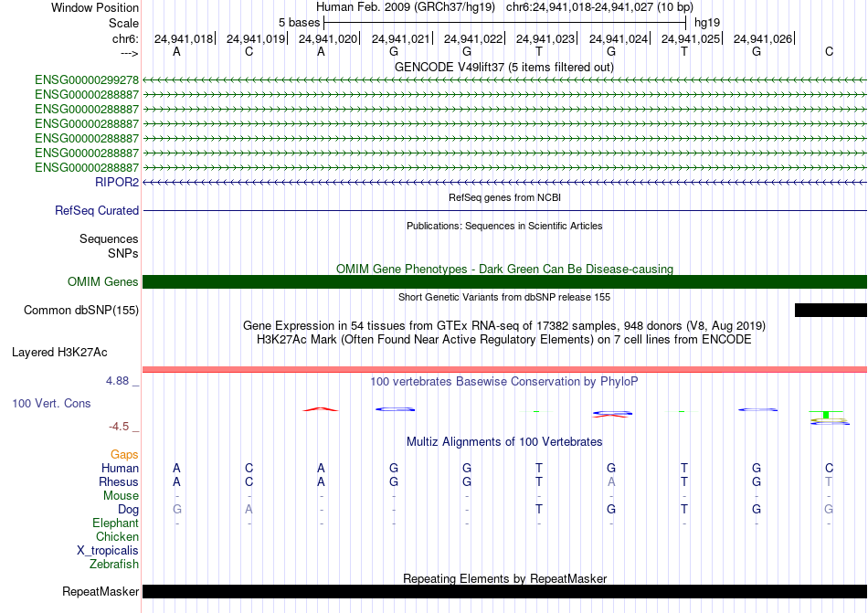Select the OMIM Genes track label
The height and width of the screenshot is (613, 868).
pyautogui.click(x=103, y=281)
